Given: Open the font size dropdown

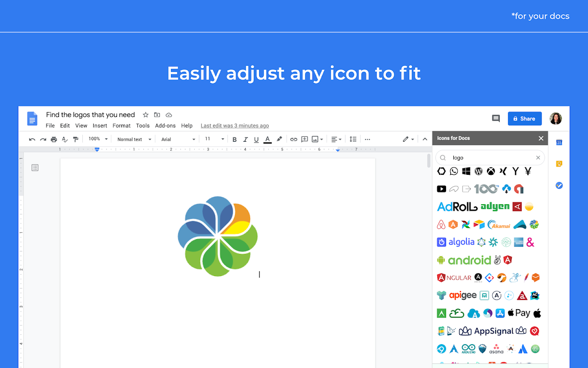Looking at the screenshot, I should pyautogui.click(x=214, y=139).
